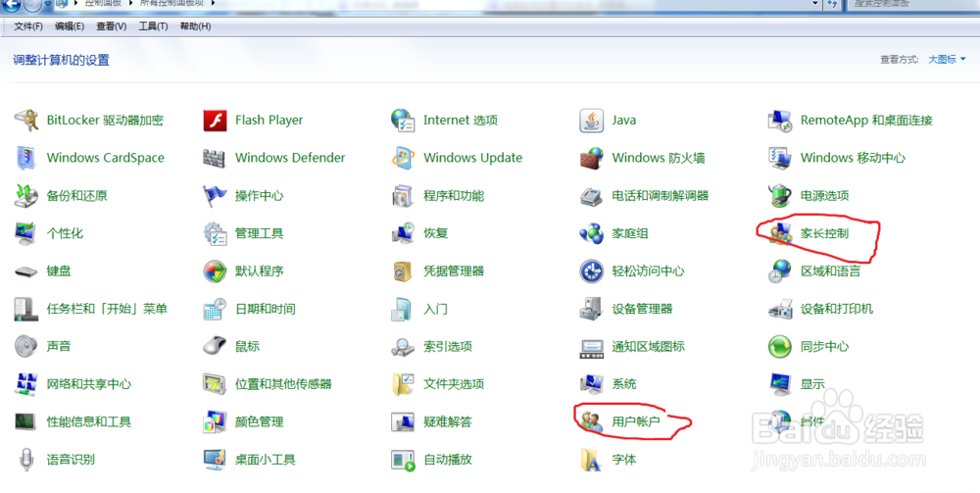Open 程序和功能 icon
The height and width of the screenshot is (493, 980).
click(403, 196)
